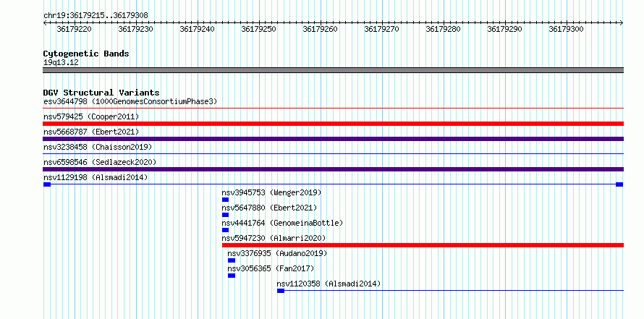Click the thick red nsv579425 variant bar

click(333, 124)
